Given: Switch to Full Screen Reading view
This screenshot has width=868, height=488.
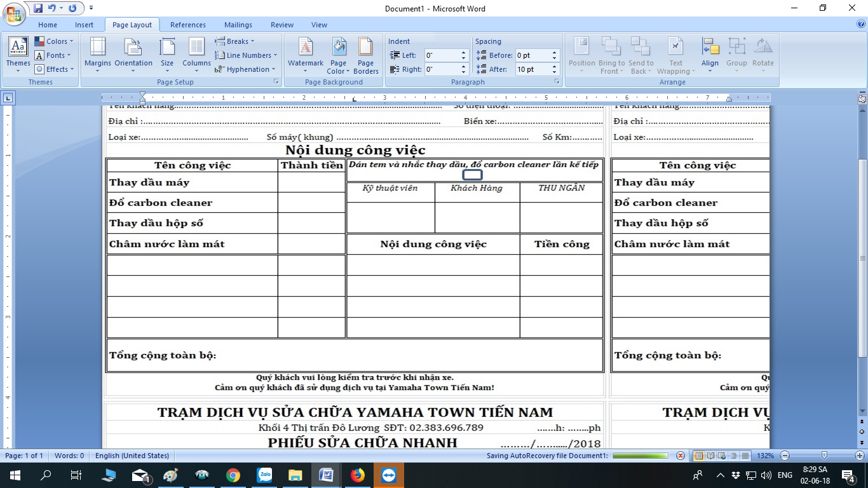Looking at the screenshot, I should [x=711, y=456].
